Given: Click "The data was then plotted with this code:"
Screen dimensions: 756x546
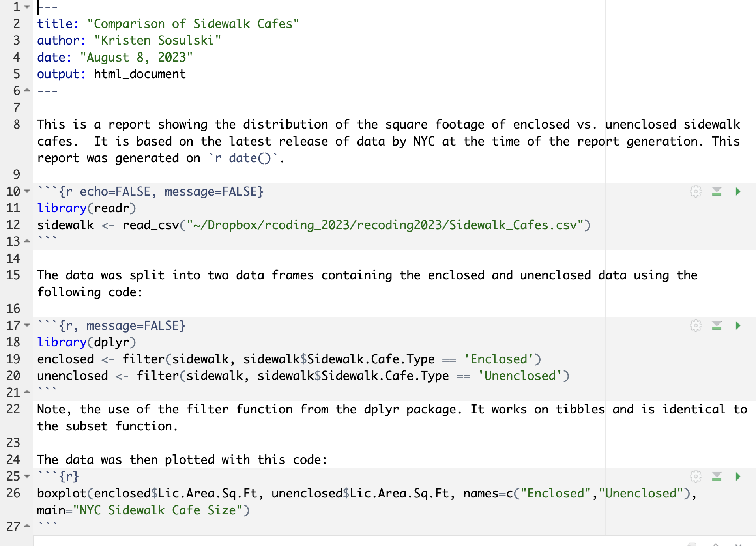Looking at the screenshot, I should click(182, 460).
